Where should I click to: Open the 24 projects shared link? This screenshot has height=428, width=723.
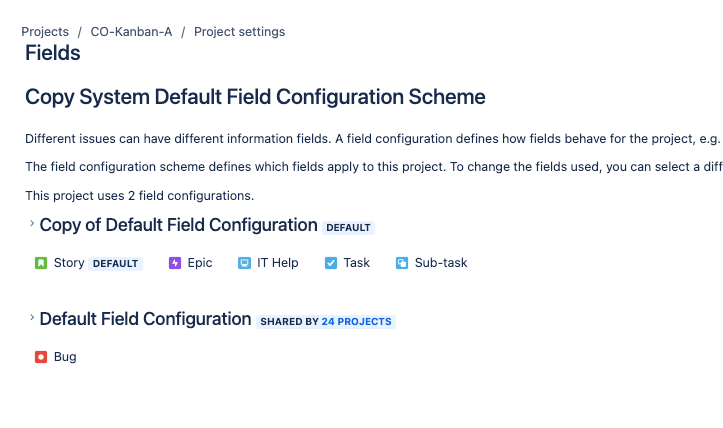point(356,321)
